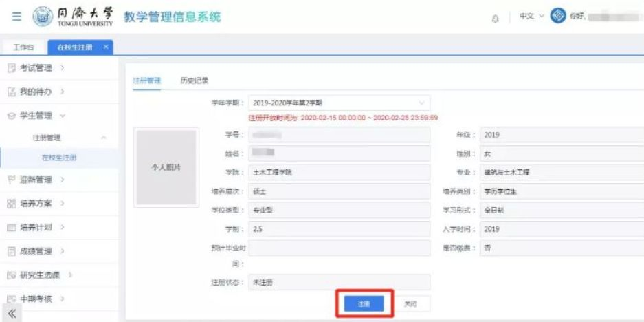
Task: Click the 学制 field showing 2.5
Action: coord(340,230)
